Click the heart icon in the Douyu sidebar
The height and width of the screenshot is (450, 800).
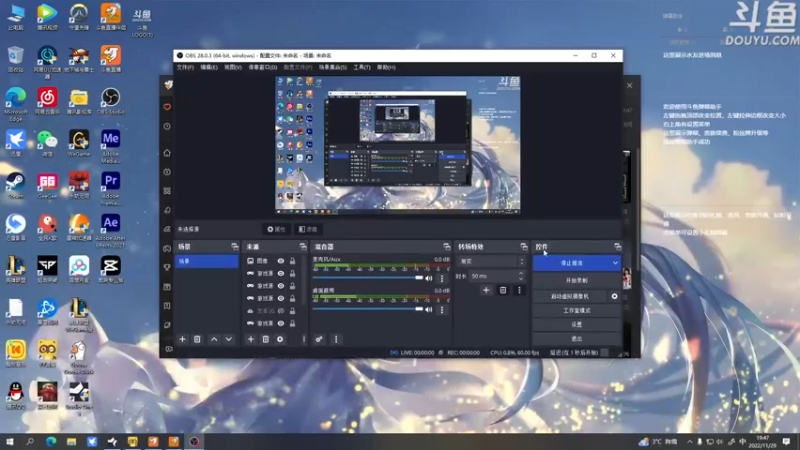pyautogui.click(x=167, y=107)
